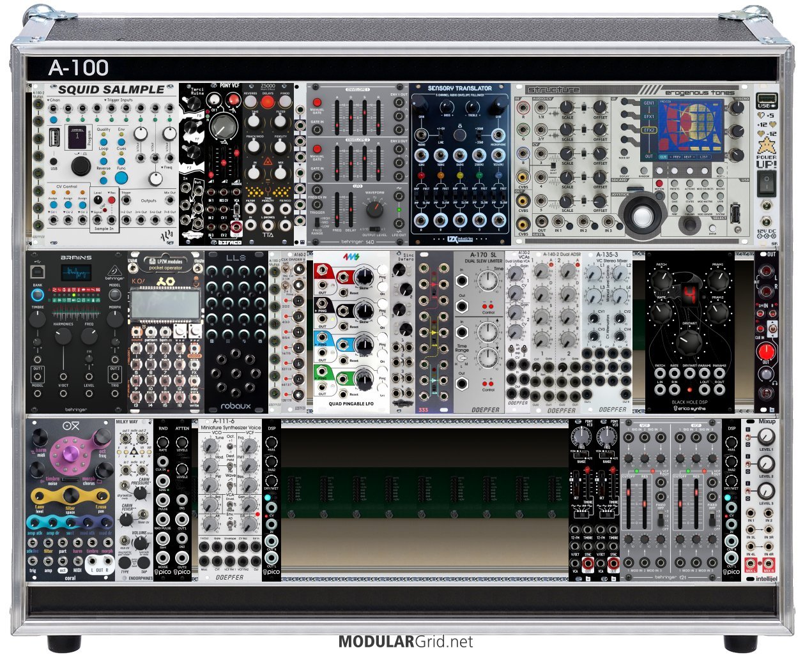The height and width of the screenshot is (655, 812).
Task: Select EFX1 on the Structure display
Action: coord(649,117)
